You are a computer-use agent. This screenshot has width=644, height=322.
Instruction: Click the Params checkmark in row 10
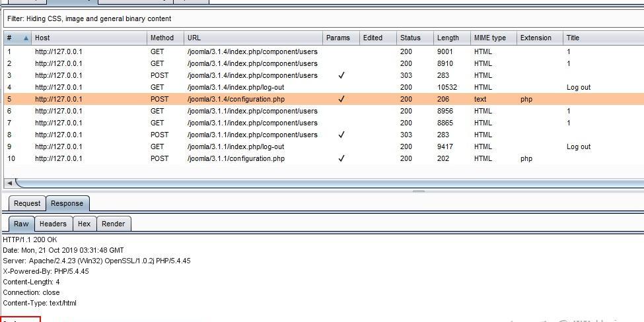pyautogui.click(x=341, y=159)
